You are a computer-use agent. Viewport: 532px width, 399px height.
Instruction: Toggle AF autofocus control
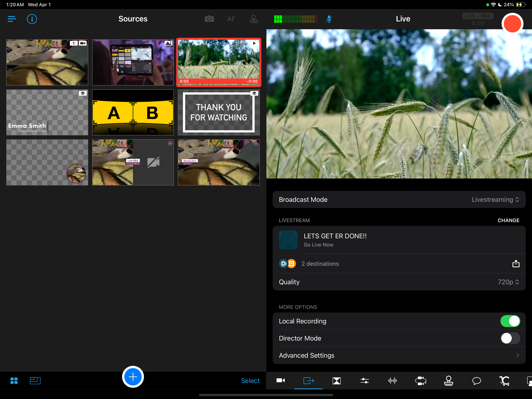(231, 19)
